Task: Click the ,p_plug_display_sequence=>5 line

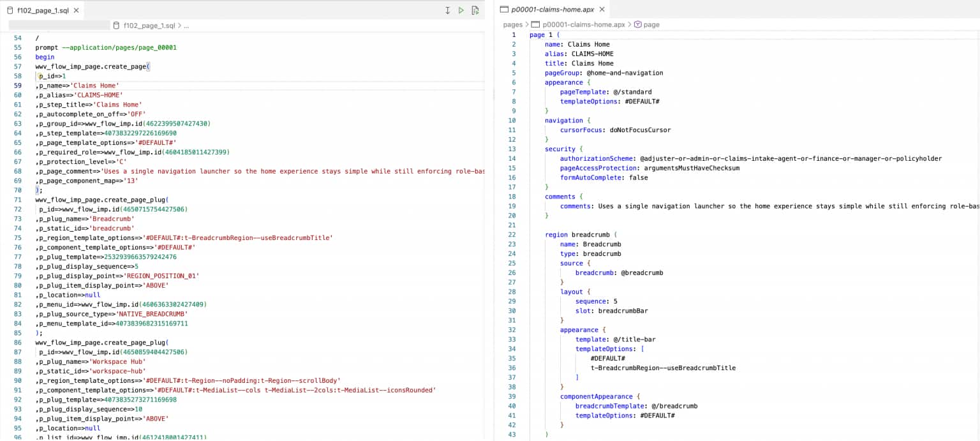Action: tap(87, 267)
